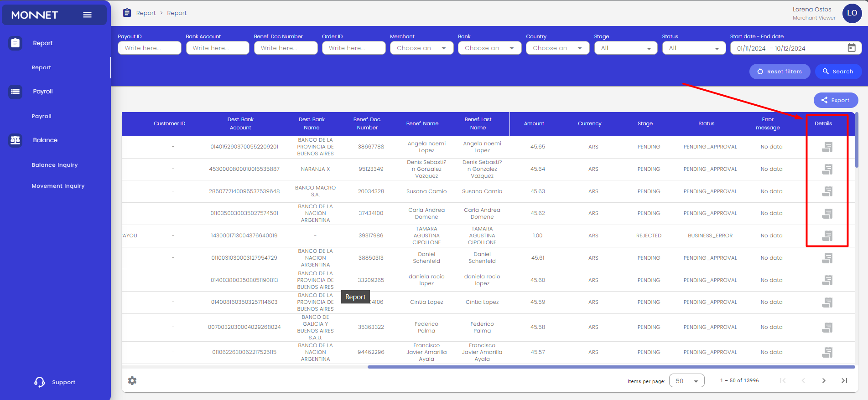The image size is (868, 400).
Task: Expand the Report section label in sidebar
Action: pos(43,43)
